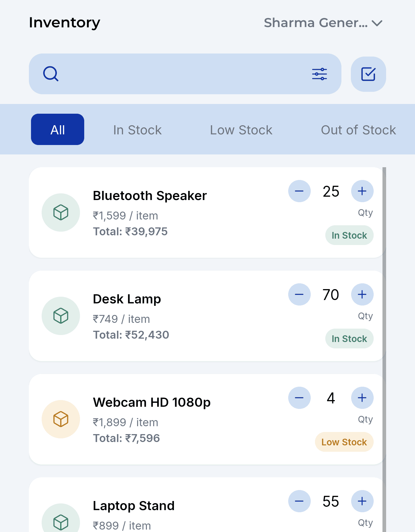Click the Desk Lamp box icon
Screen dimensions: 415x532
61,316
